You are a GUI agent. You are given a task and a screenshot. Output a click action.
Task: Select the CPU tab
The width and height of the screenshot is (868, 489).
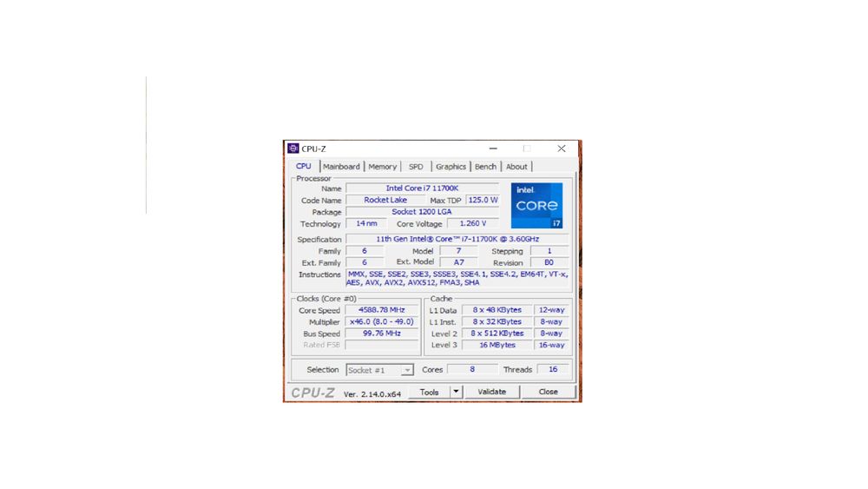point(303,166)
